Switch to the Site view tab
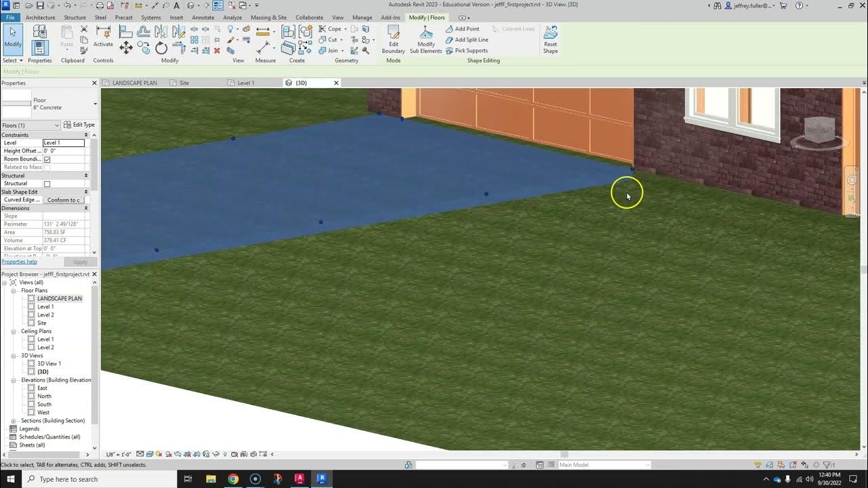868x488 pixels. pos(184,83)
